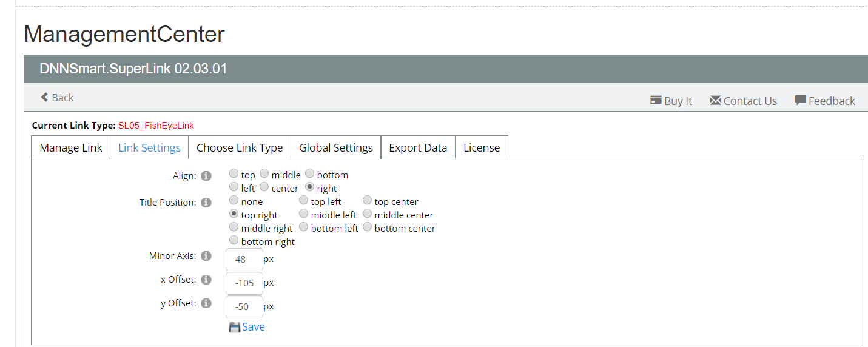Click the info icon beside Align
868x347 pixels.
[206, 176]
